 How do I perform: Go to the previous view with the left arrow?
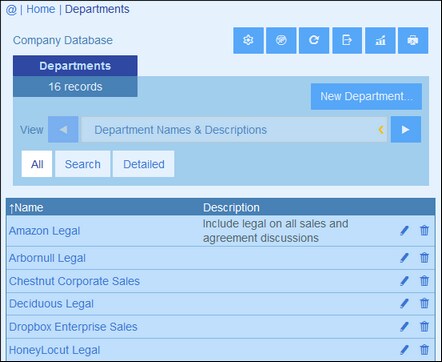coord(63,129)
